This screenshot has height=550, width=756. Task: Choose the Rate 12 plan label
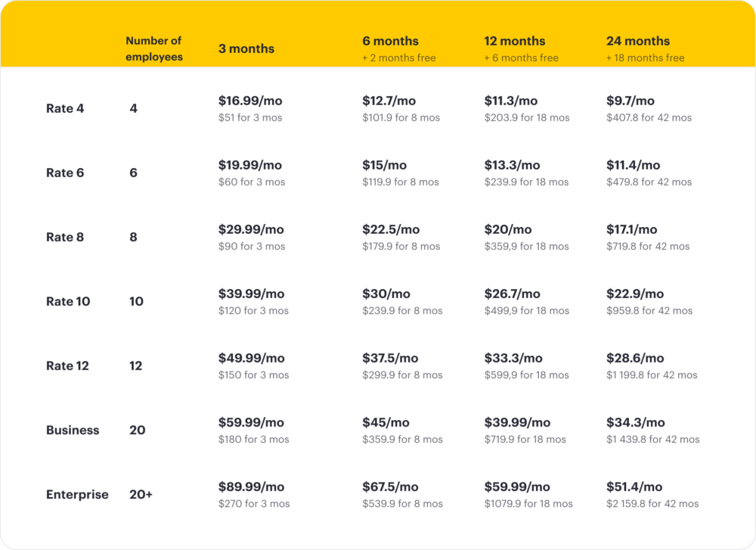67,365
